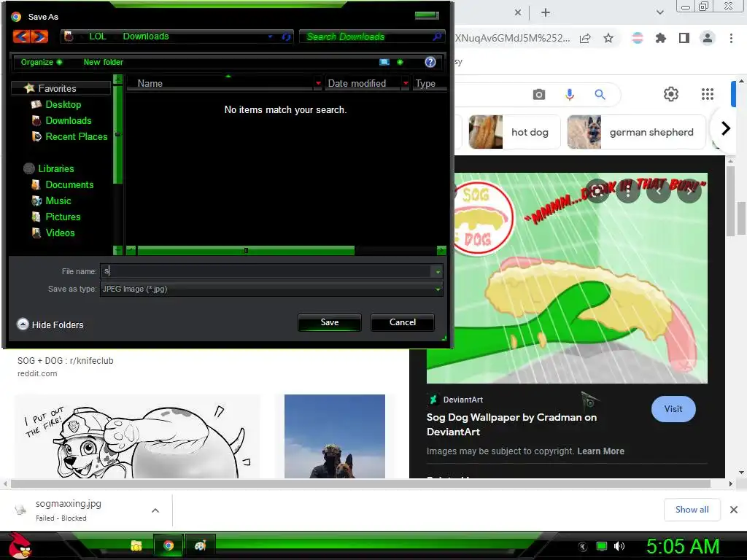Go back in the Save As dialog
Image resolution: width=747 pixels, height=560 pixels.
point(21,36)
